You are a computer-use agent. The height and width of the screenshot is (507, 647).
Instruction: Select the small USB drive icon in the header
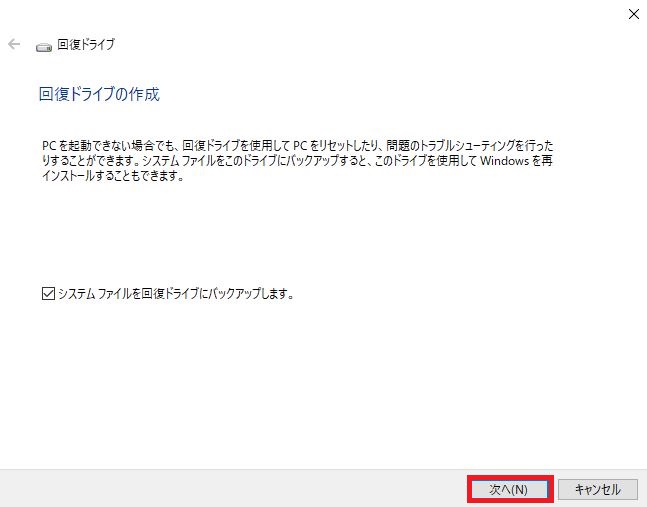tap(44, 48)
